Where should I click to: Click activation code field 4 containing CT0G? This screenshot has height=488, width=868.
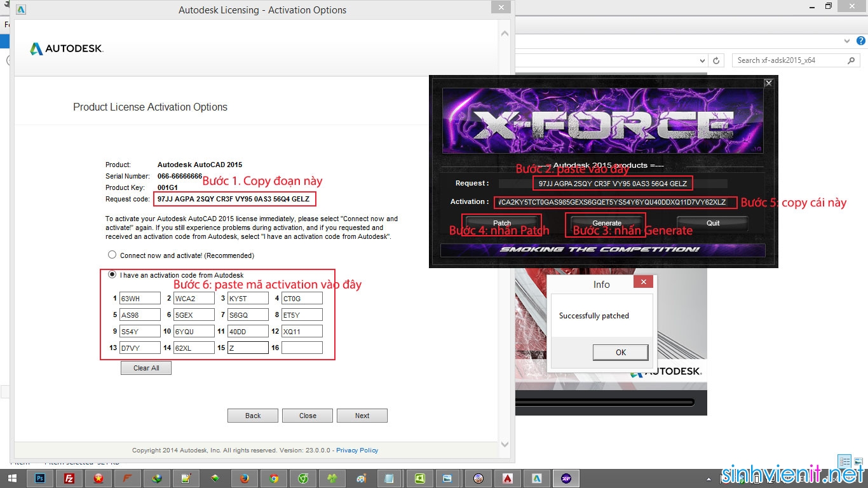coord(302,299)
